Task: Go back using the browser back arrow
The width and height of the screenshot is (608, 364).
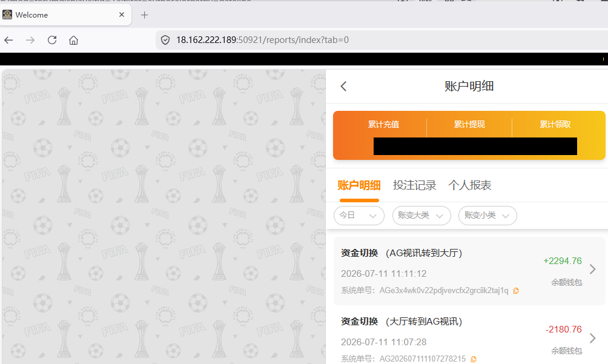Action: [8, 40]
